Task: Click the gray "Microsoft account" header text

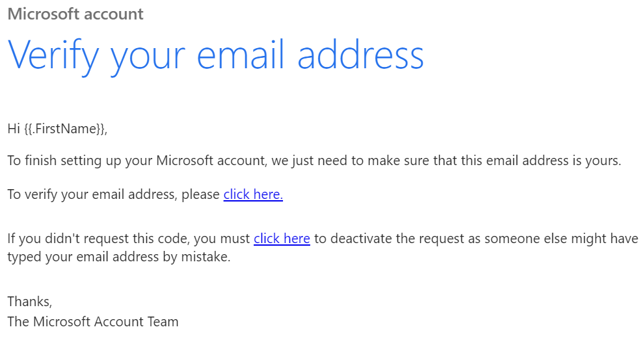Action: tap(75, 14)
